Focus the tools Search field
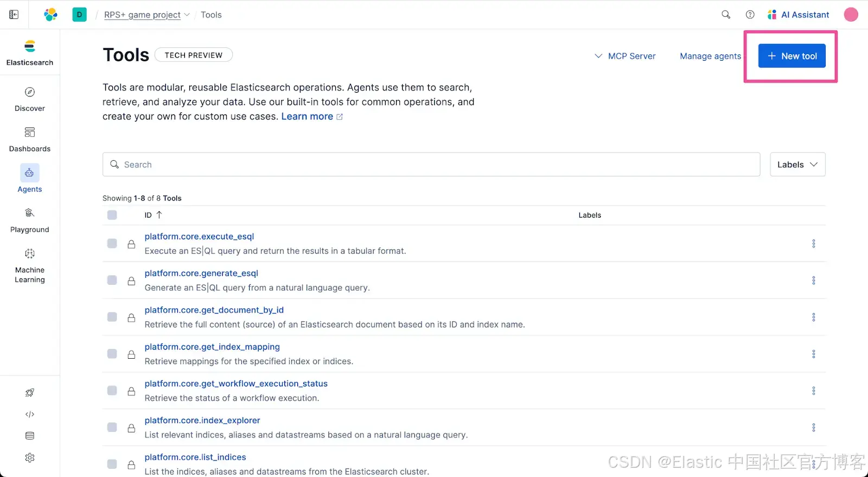 click(x=431, y=164)
